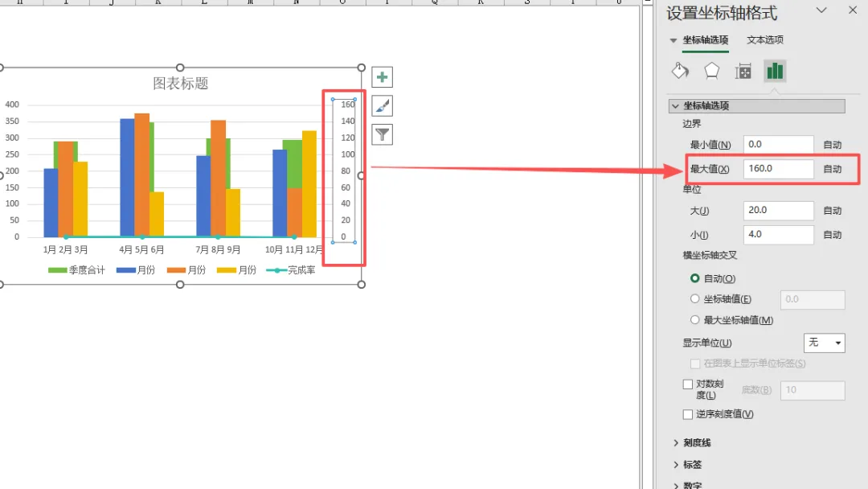
Task: Switch to the 文本选项 tab
Action: 765,40
